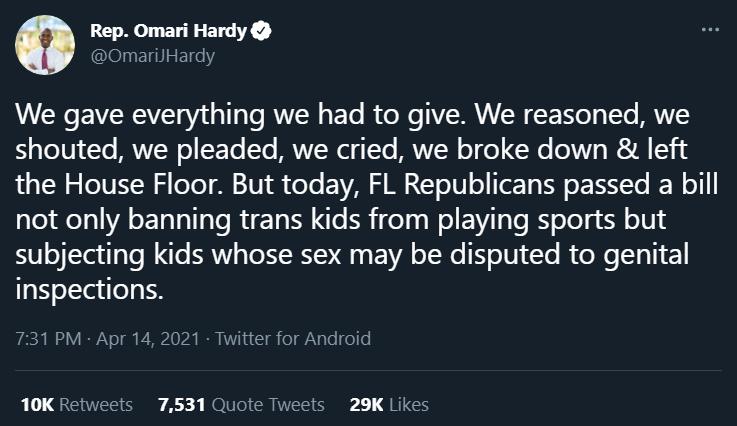Open the tweet's three-dot more options menu

(710, 30)
